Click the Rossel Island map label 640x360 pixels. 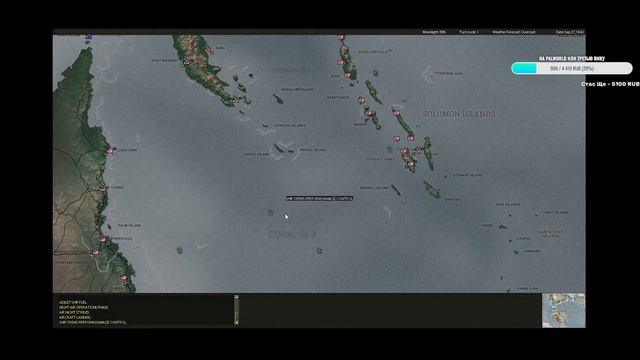(x=313, y=150)
